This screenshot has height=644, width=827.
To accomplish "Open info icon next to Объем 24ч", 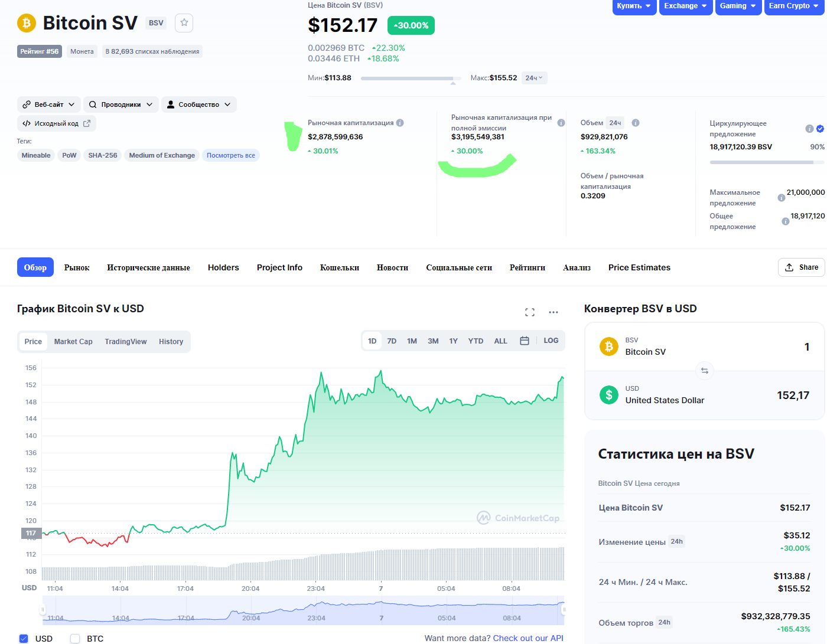I will pos(636,123).
